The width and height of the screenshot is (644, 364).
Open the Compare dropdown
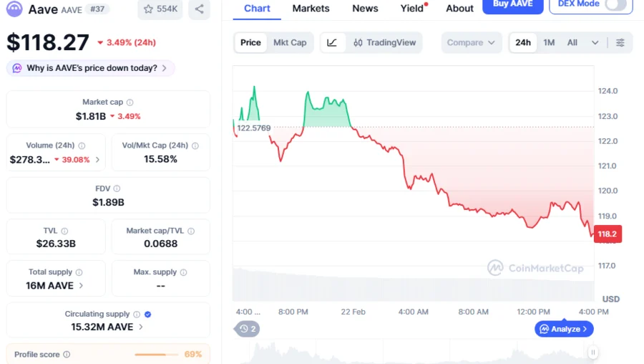click(471, 43)
